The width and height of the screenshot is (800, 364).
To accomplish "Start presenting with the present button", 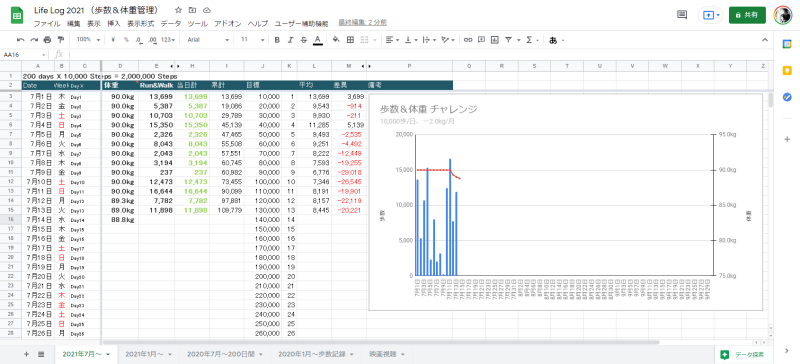I will click(708, 15).
